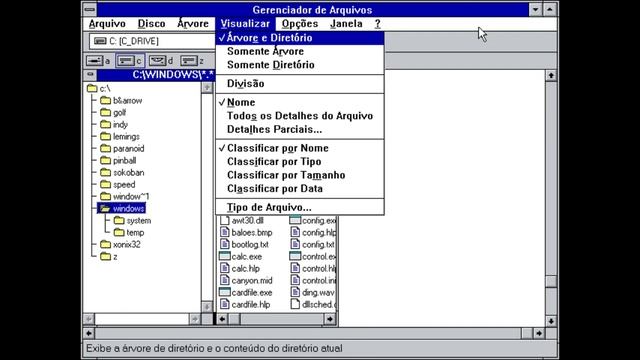The width and height of the screenshot is (640, 360).
Task: Open the golf folder
Action: point(113,112)
